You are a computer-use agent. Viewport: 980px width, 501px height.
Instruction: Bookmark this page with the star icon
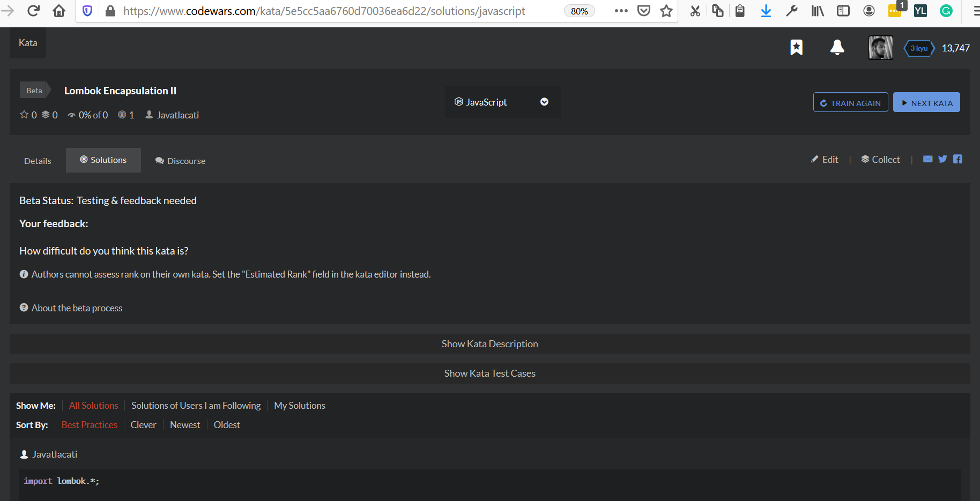(x=666, y=11)
